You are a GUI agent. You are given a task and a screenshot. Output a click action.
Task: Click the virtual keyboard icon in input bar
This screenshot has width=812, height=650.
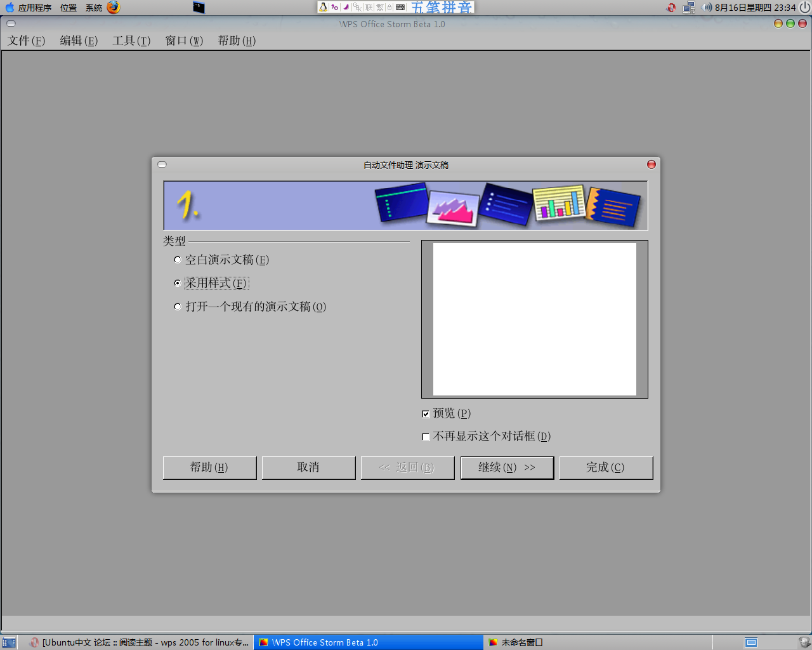tap(400, 7)
